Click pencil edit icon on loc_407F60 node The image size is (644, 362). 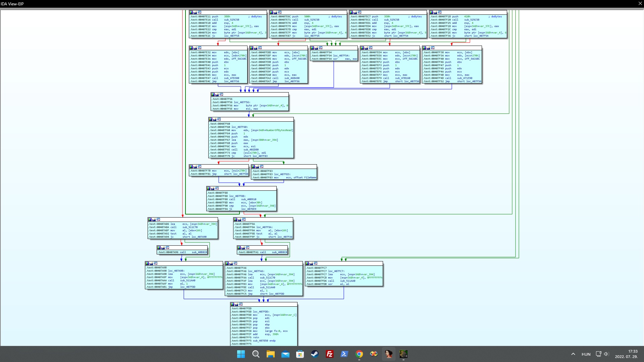[x=215, y=119]
